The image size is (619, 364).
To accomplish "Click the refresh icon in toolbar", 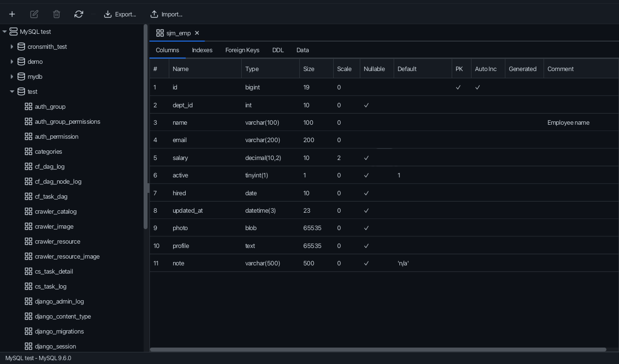I will (79, 15).
